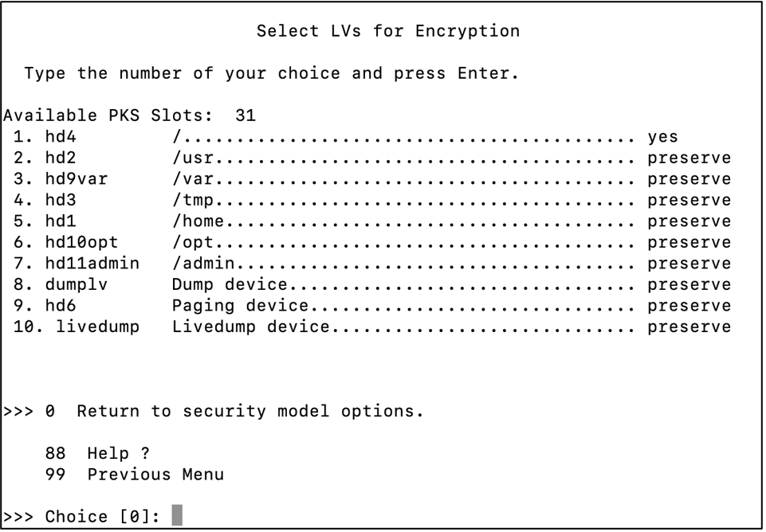The height and width of the screenshot is (532, 766).
Task: Click the Select LVs for Encryption title
Action: [x=388, y=31]
